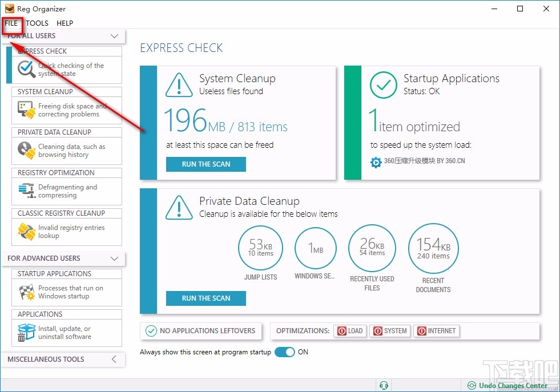
Task: Click the Undo Changes Center circular icon
Action: [472, 386]
